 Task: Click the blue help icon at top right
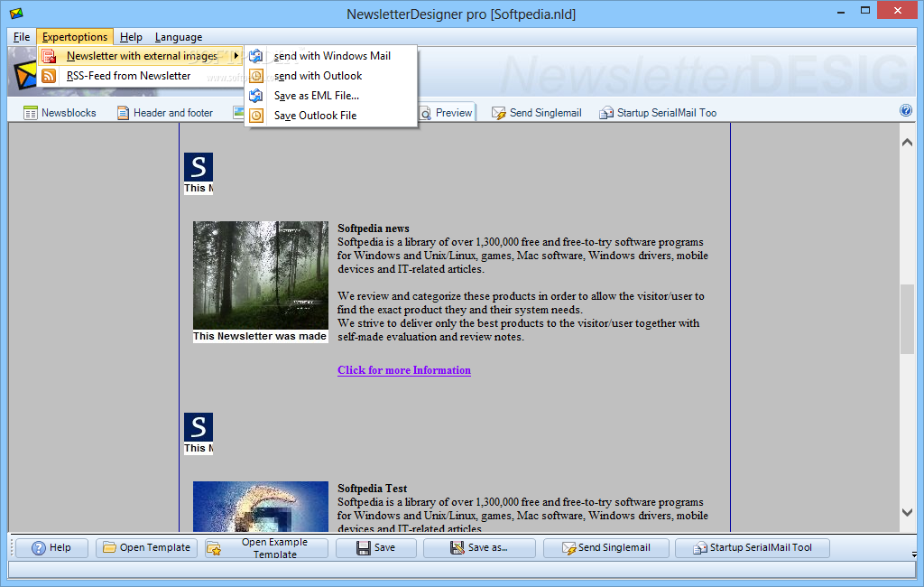pyautogui.click(x=906, y=110)
